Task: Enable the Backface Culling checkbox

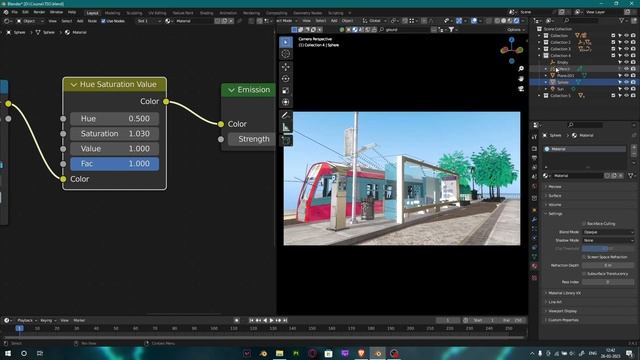Action: pyautogui.click(x=584, y=224)
